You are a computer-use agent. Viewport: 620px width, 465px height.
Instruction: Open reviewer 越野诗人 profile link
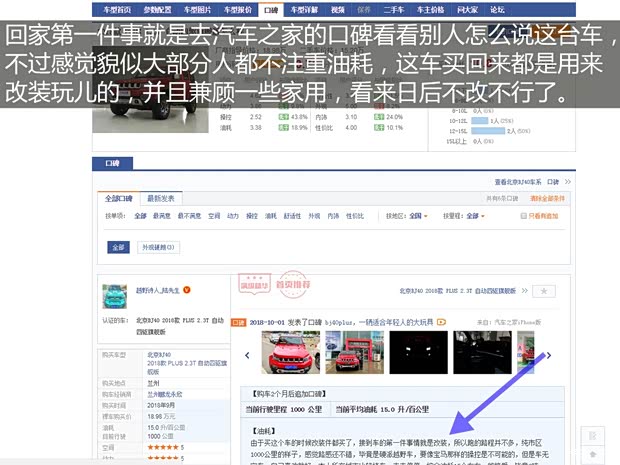[157, 290]
